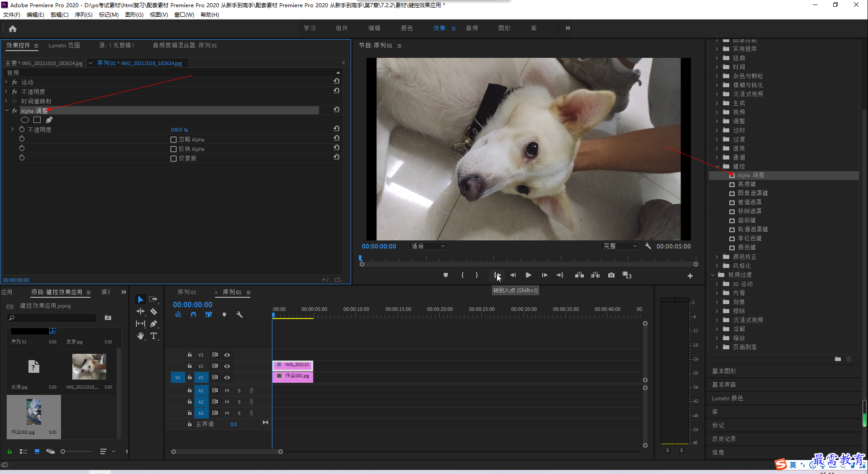Click Go to Out point button
868x474 pixels.
pos(560,275)
